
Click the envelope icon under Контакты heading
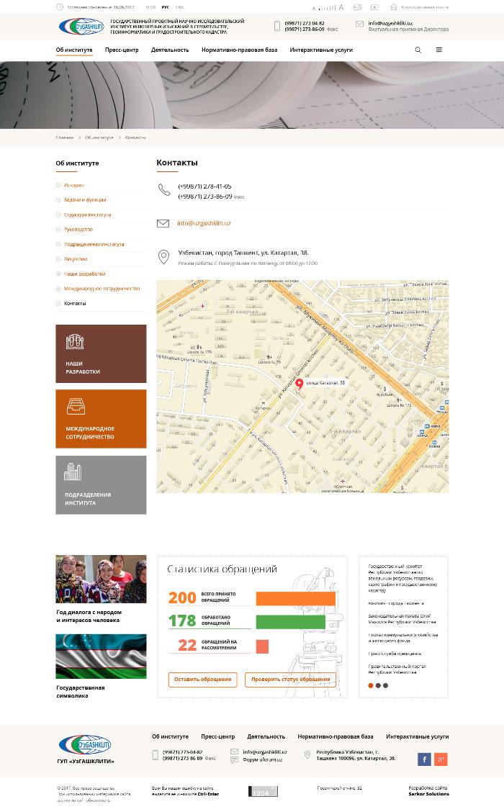(x=163, y=224)
